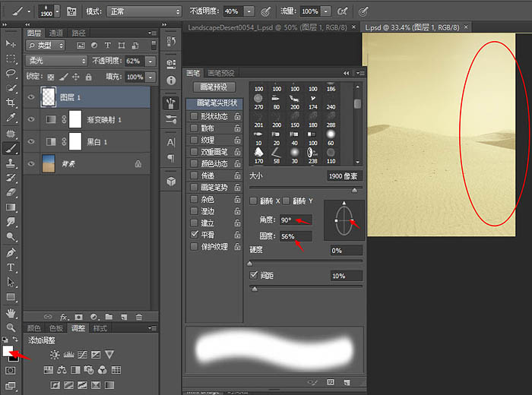Uncheck the 平滑 checkbox

coord(192,235)
